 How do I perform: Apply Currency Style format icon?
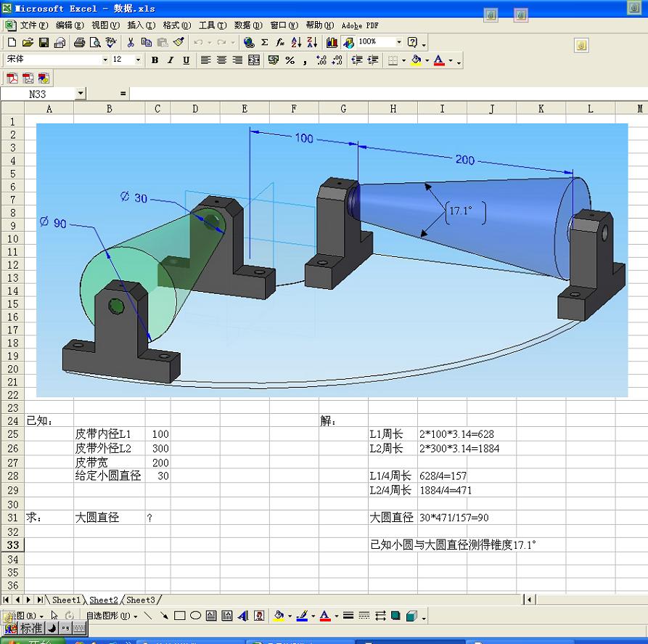tap(273, 60)
